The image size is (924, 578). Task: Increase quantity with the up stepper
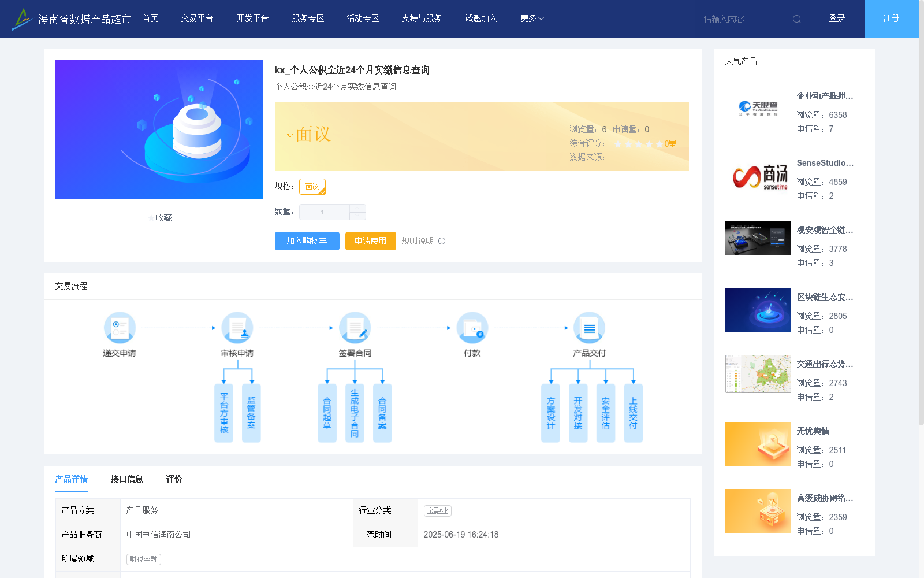[x=358, y=208]
